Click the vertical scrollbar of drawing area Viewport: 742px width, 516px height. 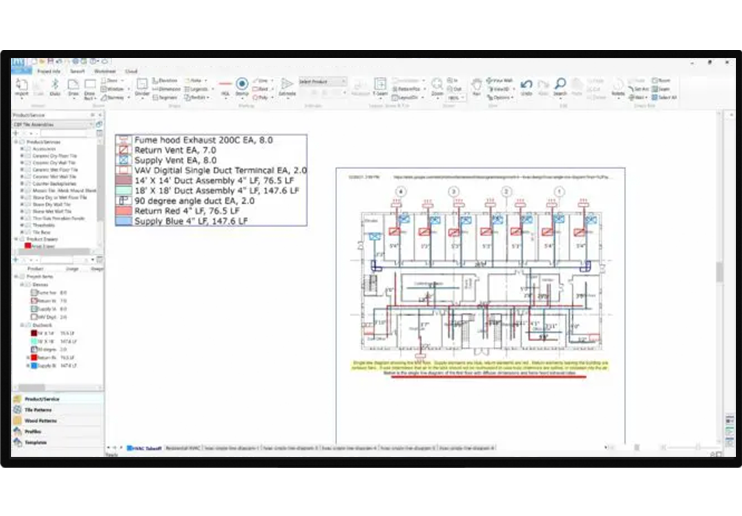718,272
